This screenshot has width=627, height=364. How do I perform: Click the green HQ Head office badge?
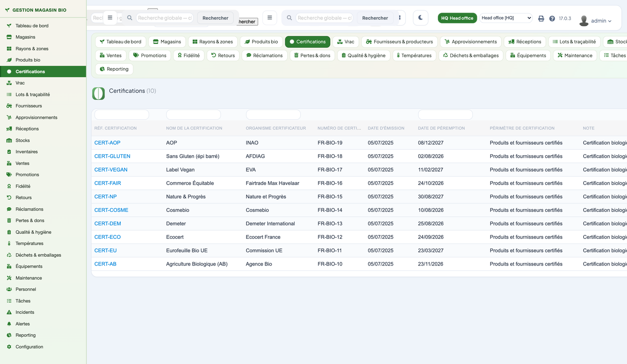click(457, 18)
